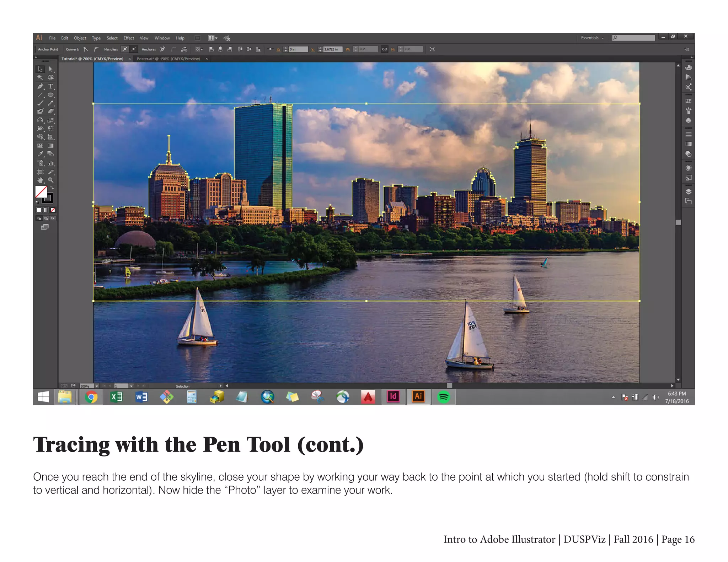Apply solid Color mode button
The width and height of the screenshot is (728, 562).
point(39,210)
